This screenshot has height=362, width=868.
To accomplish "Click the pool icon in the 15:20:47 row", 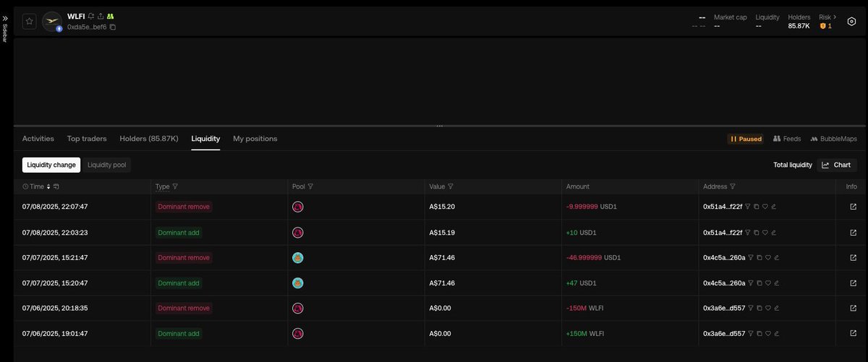I will 298,283.
